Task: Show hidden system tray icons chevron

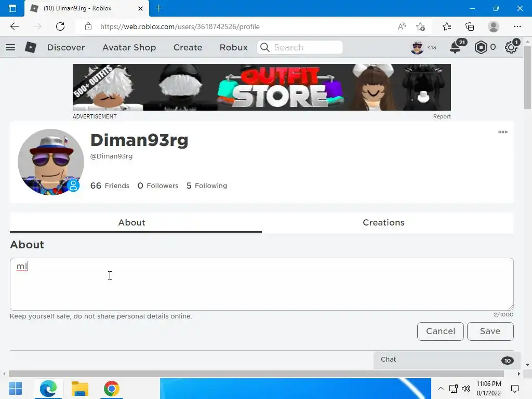Action: [x=441, y=389]
